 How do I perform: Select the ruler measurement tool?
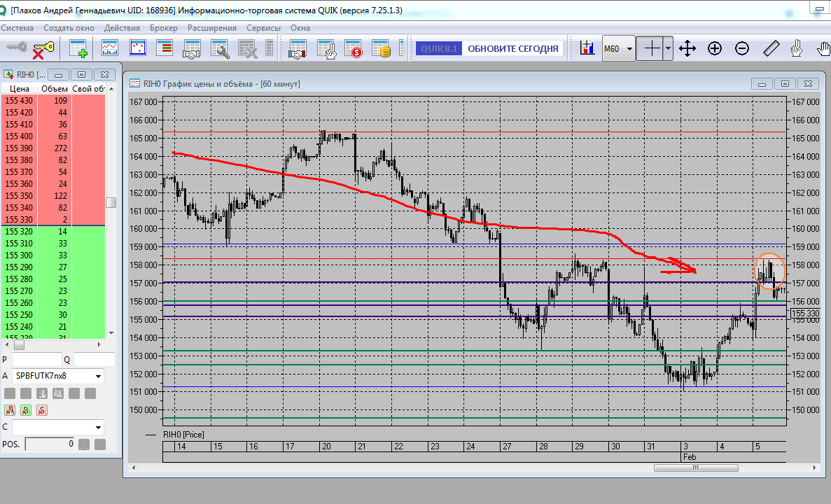click(x=770, y=48)
